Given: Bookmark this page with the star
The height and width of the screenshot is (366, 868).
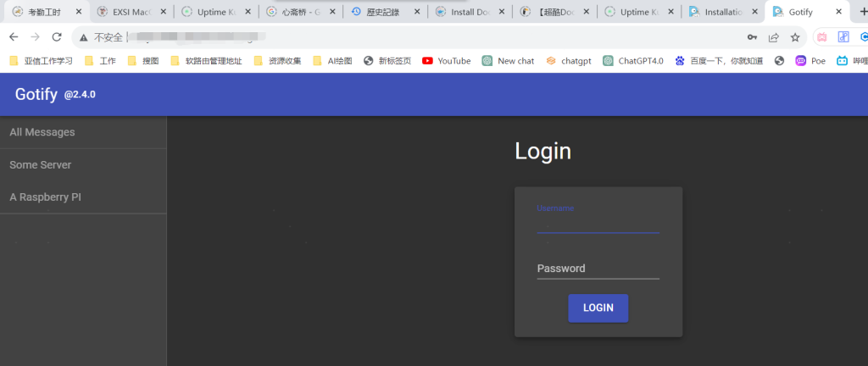Looking at the screenshot, I should [x=795, y=37].
